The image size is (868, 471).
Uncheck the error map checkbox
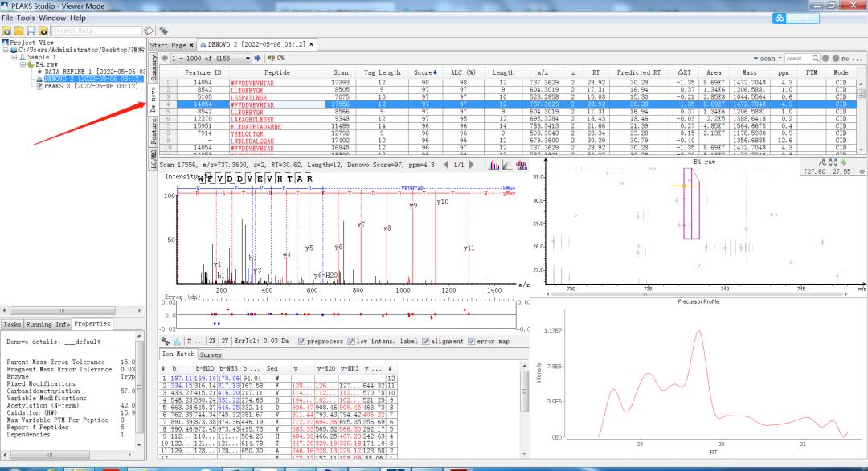pos(472,341)
